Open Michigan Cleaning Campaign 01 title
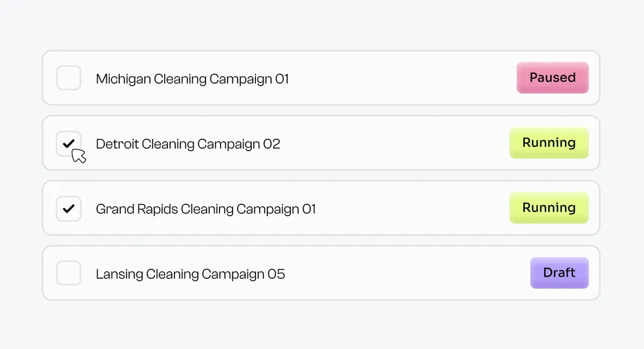Viewport: 644px width, 349px height. 192,79
